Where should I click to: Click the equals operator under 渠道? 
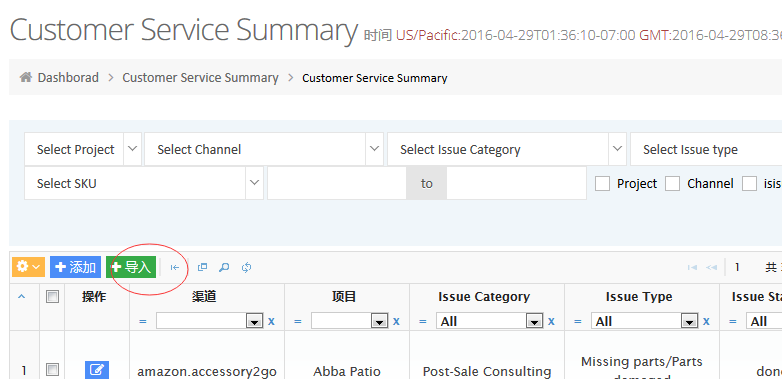pyautogui.click(x=143, y=322)
